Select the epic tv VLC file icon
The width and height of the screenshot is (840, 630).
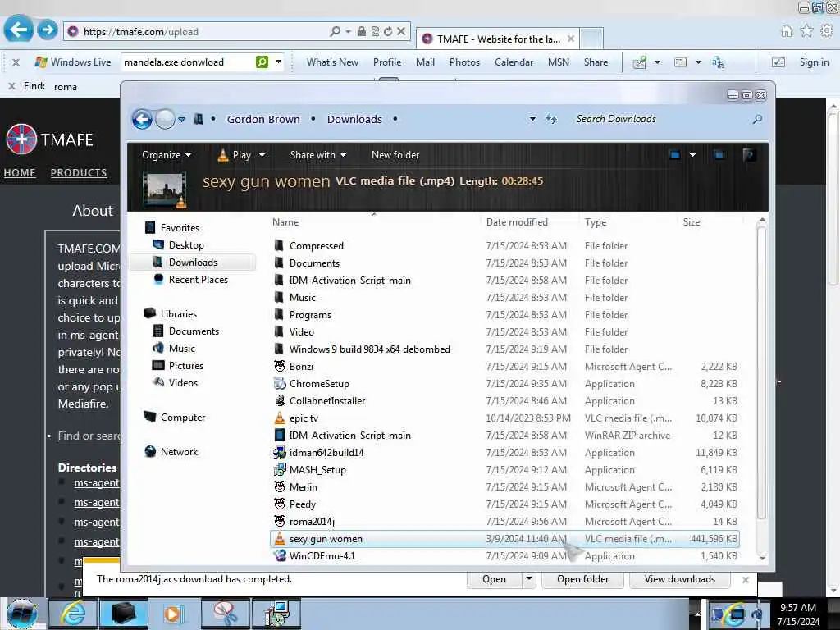[279, 418]
